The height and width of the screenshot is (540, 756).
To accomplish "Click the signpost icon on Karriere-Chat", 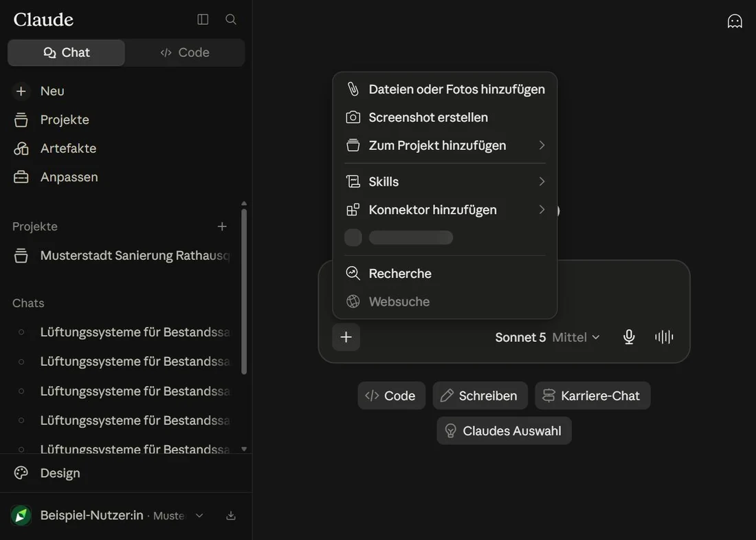I will point(548,396).
